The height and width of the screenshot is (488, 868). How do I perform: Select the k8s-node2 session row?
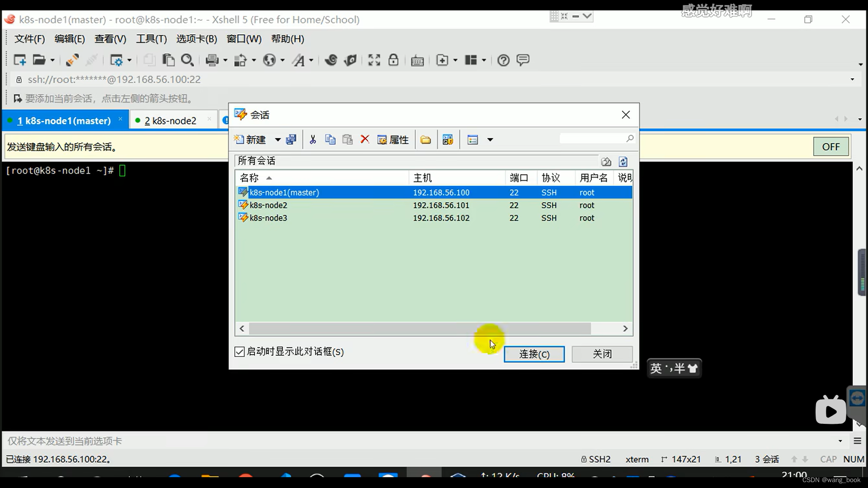pos(434,205)
